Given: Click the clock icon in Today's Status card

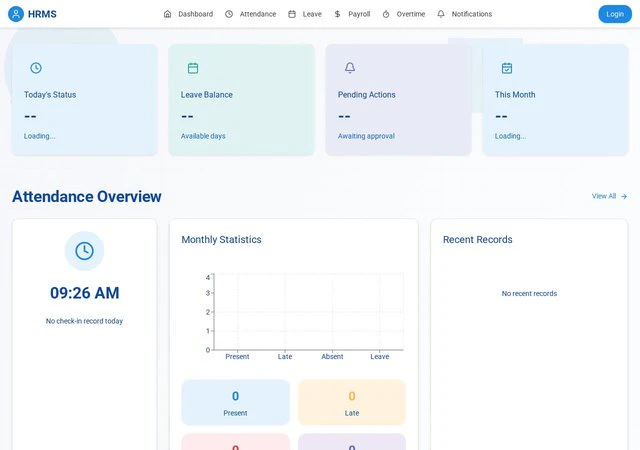Looking at the screenshot, I should (x=36, y=68).
